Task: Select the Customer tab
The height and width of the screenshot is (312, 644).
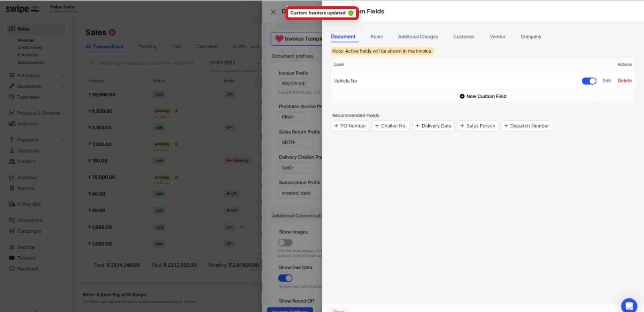Action: (464, 37)
